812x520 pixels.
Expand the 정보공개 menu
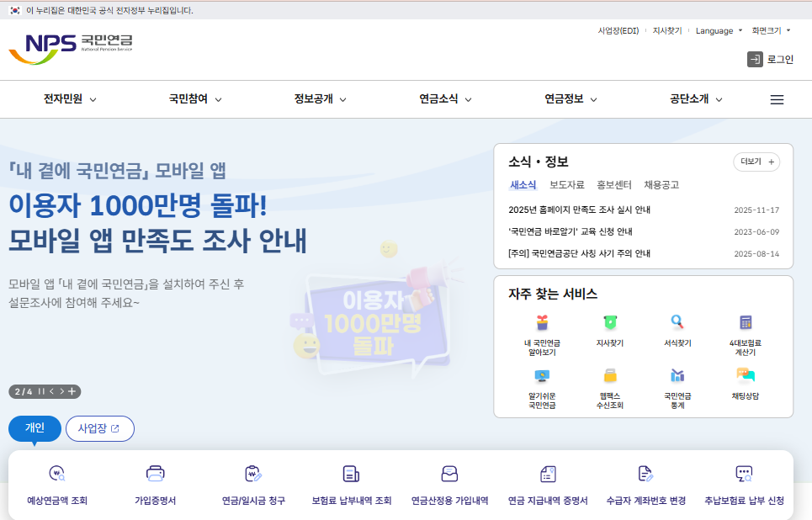pos(321,99)
